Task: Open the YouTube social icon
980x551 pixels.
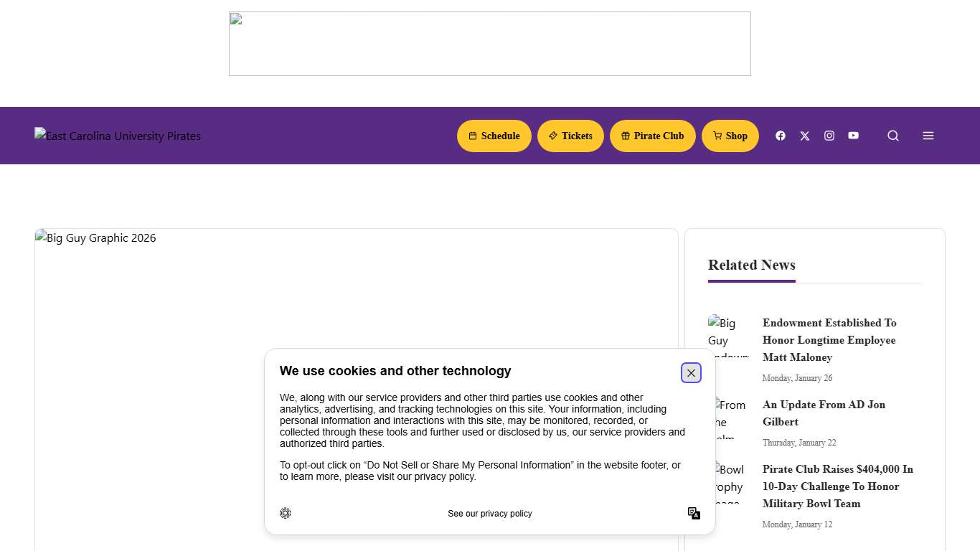Action: pos(853,136)
